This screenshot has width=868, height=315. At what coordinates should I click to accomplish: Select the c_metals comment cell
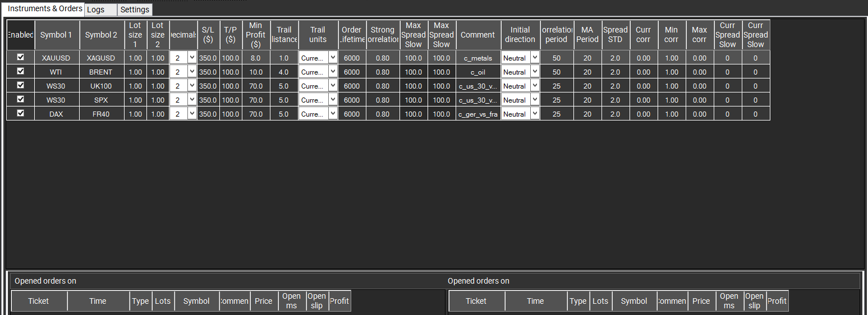point(477,58)
